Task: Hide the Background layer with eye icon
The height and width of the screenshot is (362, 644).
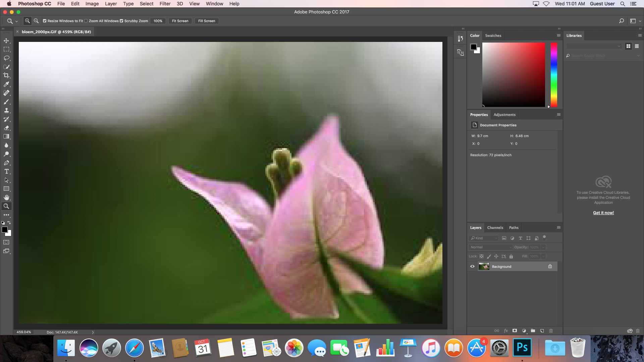Action: click(472, 266)
